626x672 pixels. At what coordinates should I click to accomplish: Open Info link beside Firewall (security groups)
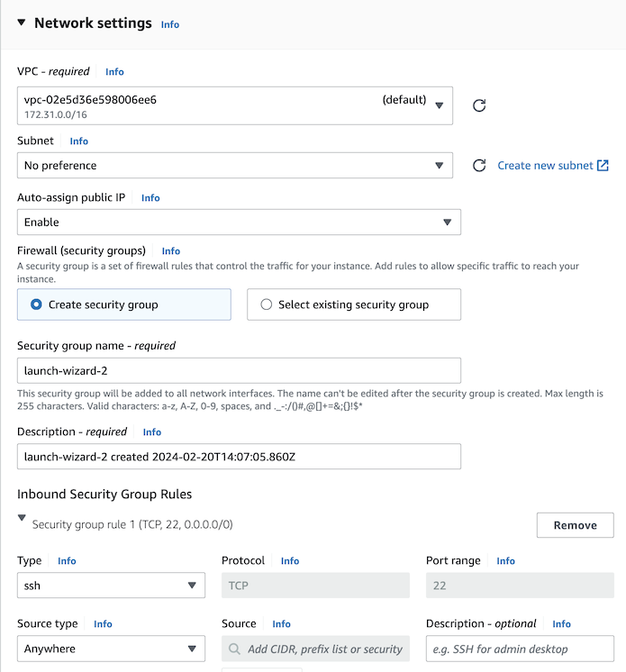tap(171, 251)
